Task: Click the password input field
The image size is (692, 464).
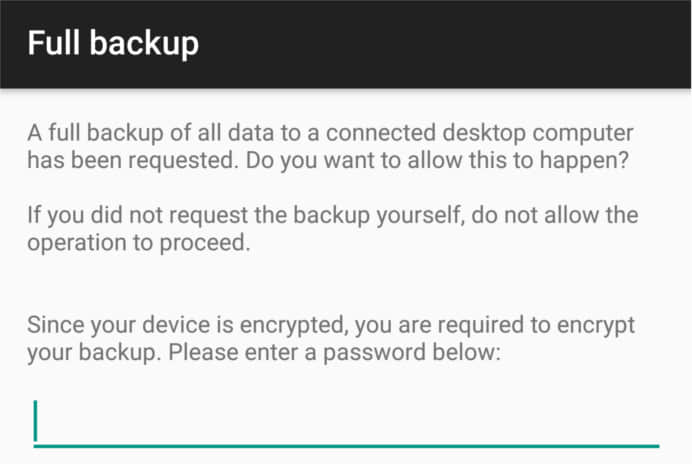Action: point(346,422)
